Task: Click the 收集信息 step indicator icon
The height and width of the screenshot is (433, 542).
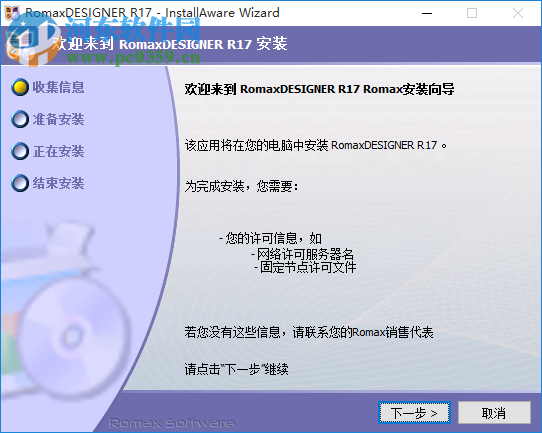Action: [x=20, y=87]
